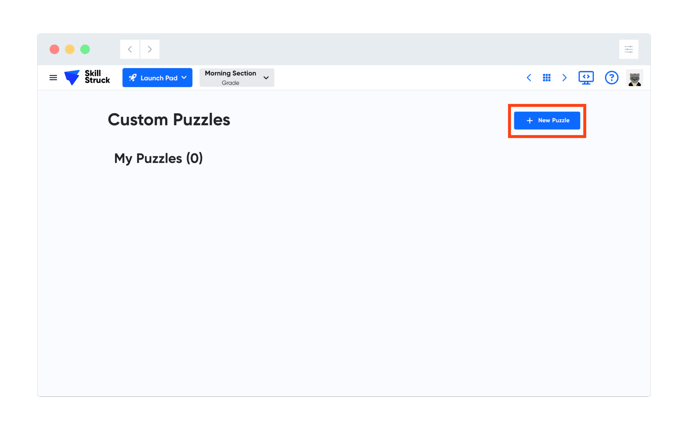
Task: Open the apps grid icon
Action: tap(546, 78)
